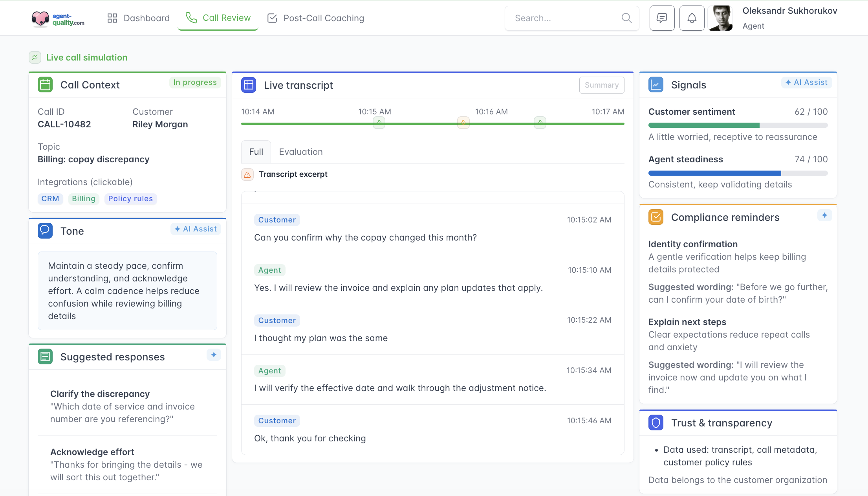The width and height of the screenshot is (868, 496).
Task: Click the sparkle icon in Compliance reminders
Action: [x=824, y=215]
